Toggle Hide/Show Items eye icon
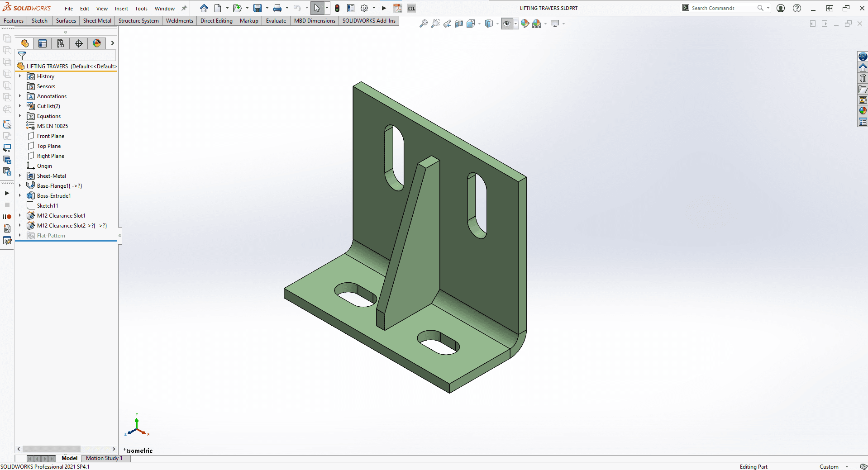Image resolution: width=868 pixels, height=470 pixels. 507,24
